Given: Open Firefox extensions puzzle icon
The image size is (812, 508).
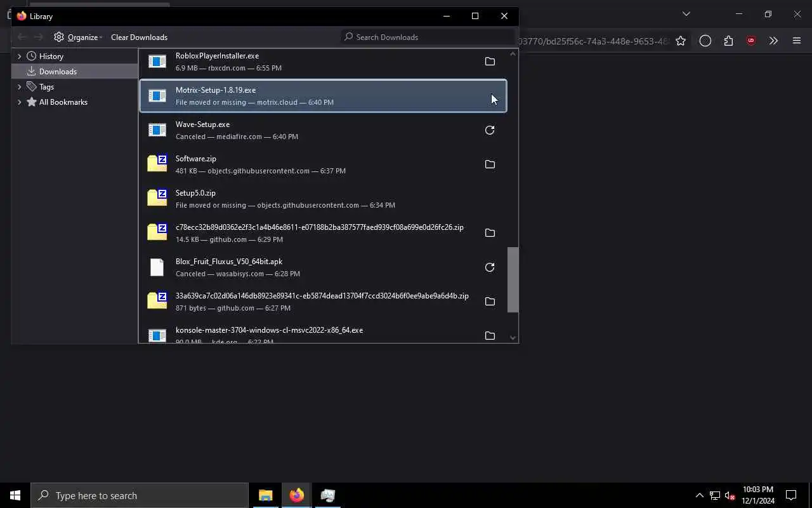Looking at the screenshot, I should pyautogui.click(x=728, y=41).
